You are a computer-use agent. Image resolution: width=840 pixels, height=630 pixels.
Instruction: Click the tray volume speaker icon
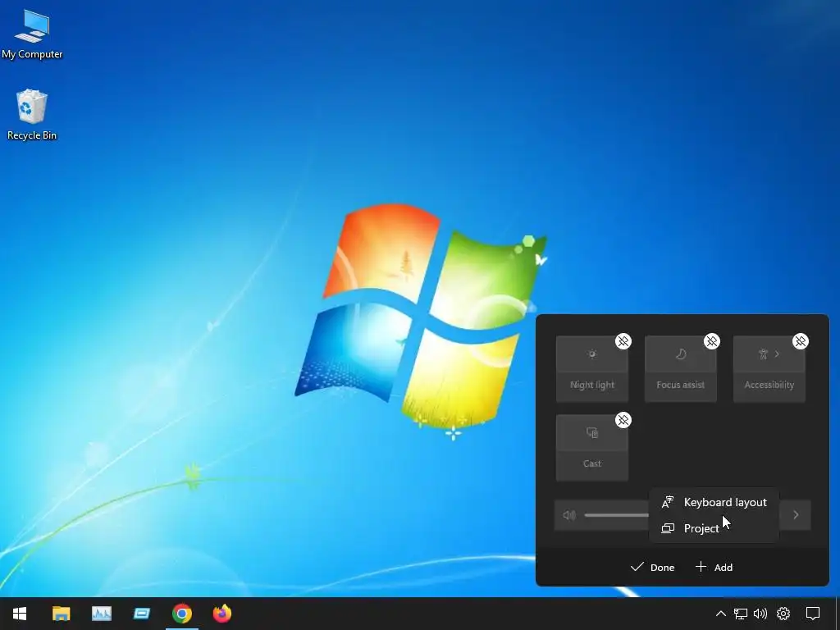tap(760, 614)
